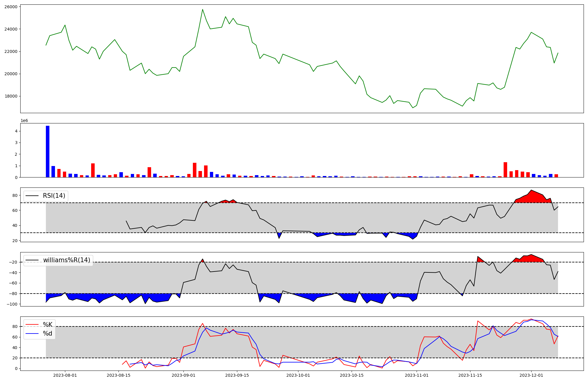Click the RSI(14) legend label
Viewport: 588px width, 382px height.
point(54,196)
